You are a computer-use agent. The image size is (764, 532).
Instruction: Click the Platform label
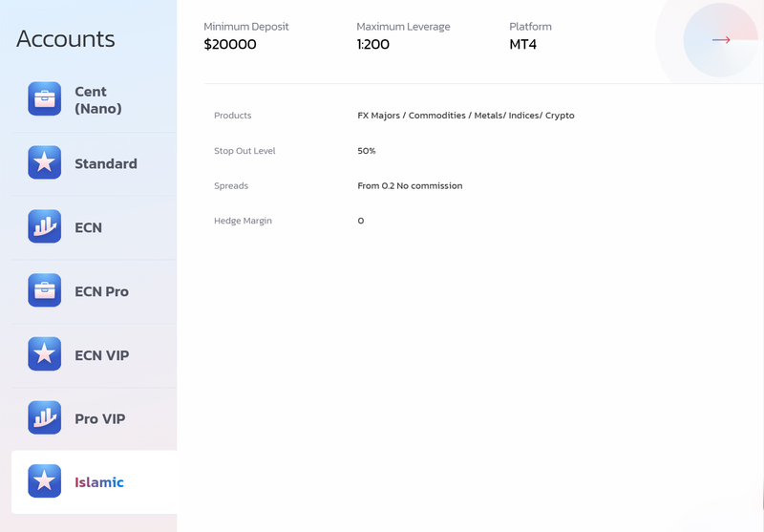pos(531,27)
